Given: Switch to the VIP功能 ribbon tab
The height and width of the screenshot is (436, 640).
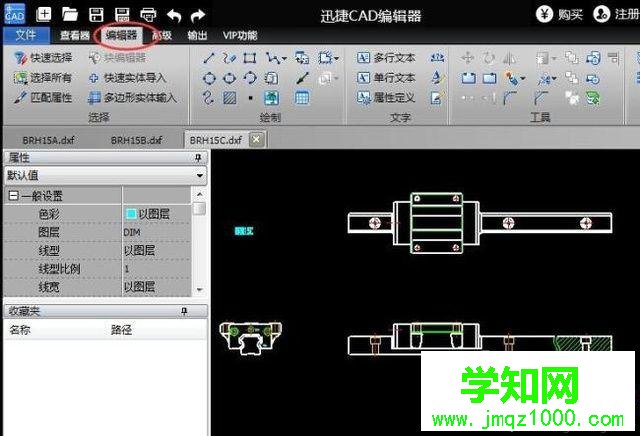Looking at the screenshot, I should coord(240,36).
